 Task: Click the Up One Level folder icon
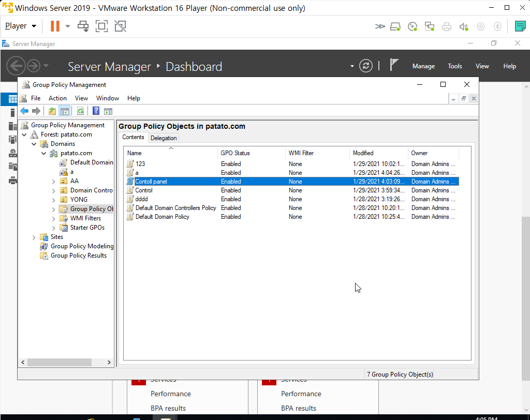[52, 111]
